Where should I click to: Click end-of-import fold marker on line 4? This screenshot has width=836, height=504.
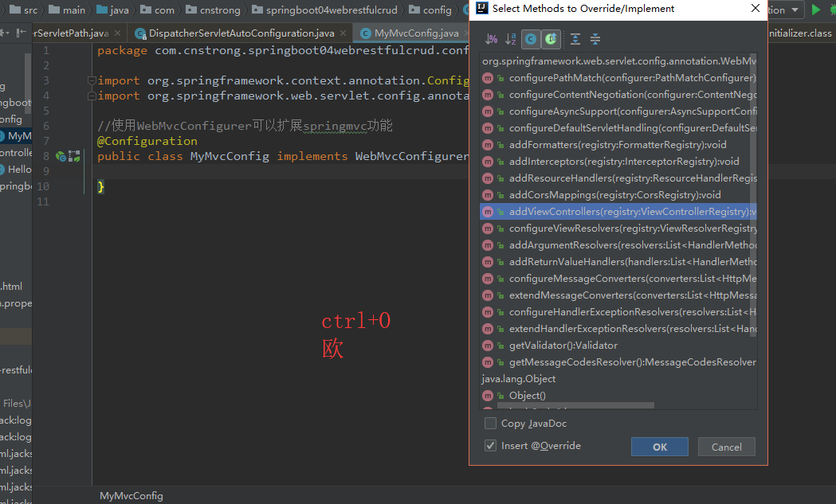point(91,96)
